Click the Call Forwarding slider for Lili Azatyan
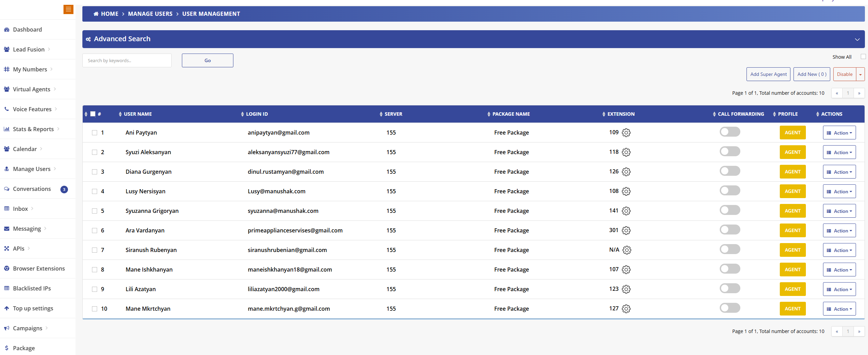This screenshot has width=868, height=355. click(x=730, y=288)
